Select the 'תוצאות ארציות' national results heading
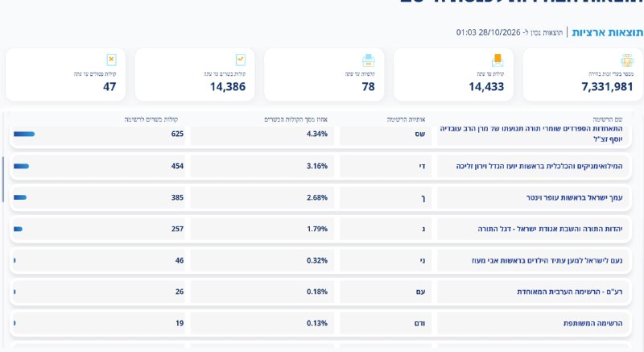 click(x=607, y=32)
